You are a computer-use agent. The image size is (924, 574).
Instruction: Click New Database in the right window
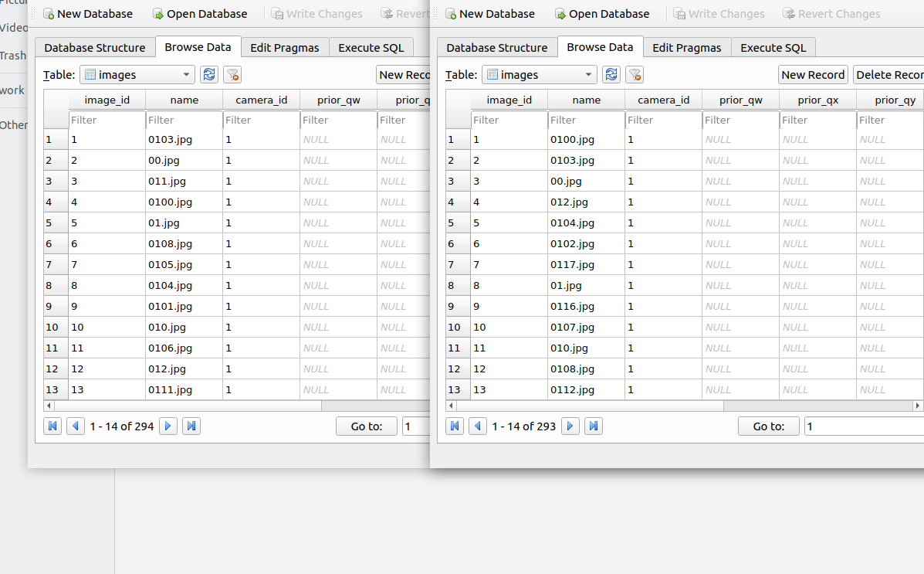pyautogui.click(x=489, y=14)
